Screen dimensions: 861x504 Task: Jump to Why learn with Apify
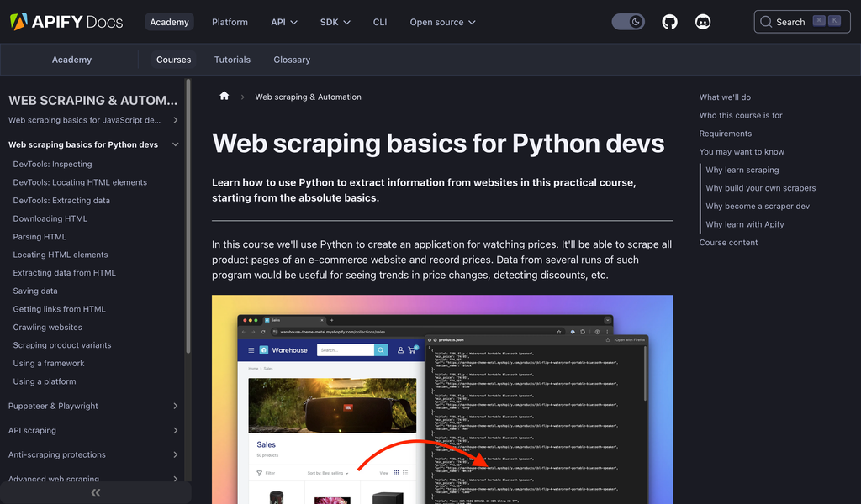click(745, 223)
